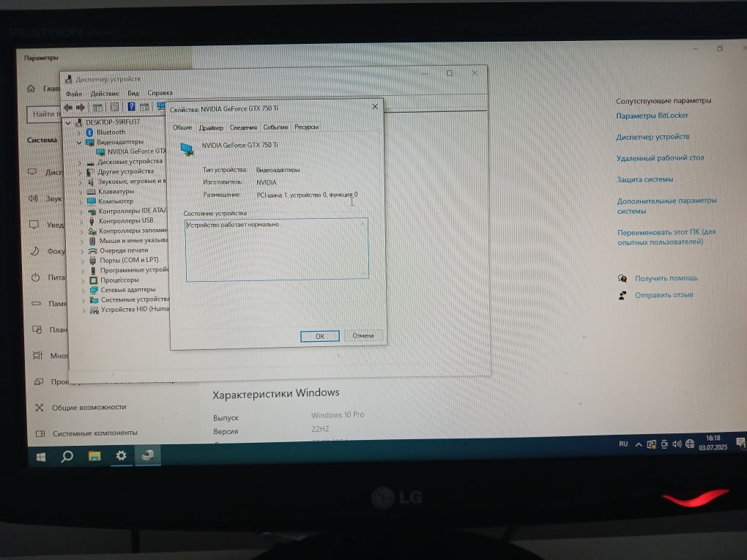Viewport: 747px width, 560px height.
Task: Click the Bluetooth icon in the device tree
Action: tap(89, 132)
